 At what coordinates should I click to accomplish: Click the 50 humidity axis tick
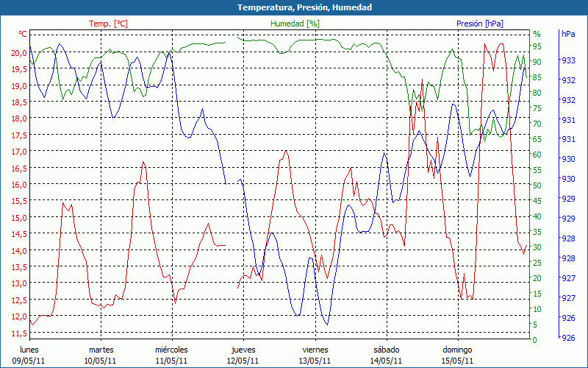tap(537, 185)
